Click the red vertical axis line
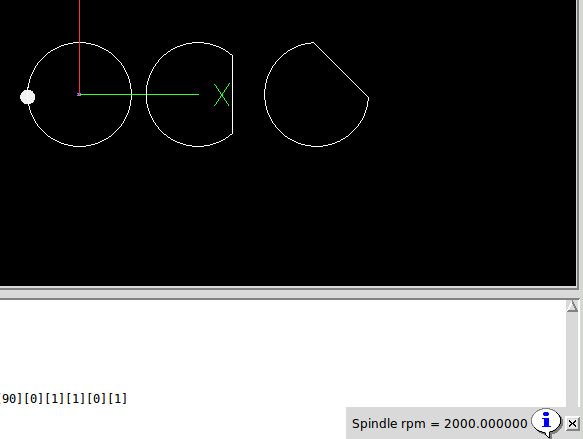This screenshot has height=439, width=583. (79, 46)
